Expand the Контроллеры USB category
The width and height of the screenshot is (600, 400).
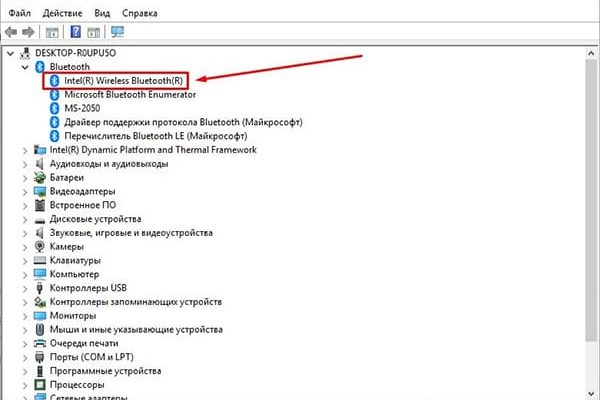(x=25, y=288)
